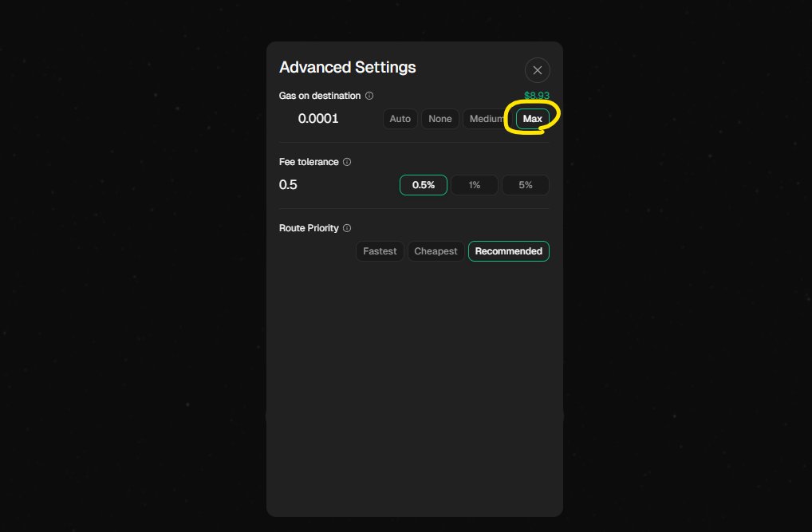Open Route Priority info tooltip
Screen dimensions: 812x532
347,228
